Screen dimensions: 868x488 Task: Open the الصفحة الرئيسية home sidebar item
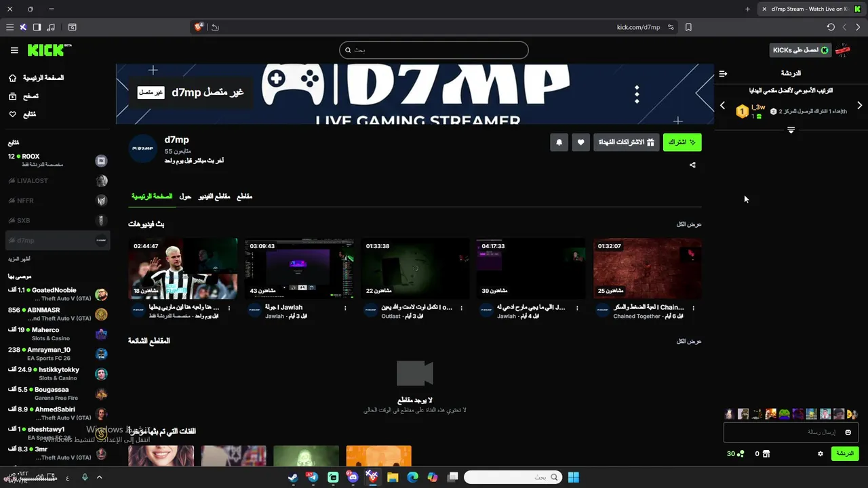37,78
